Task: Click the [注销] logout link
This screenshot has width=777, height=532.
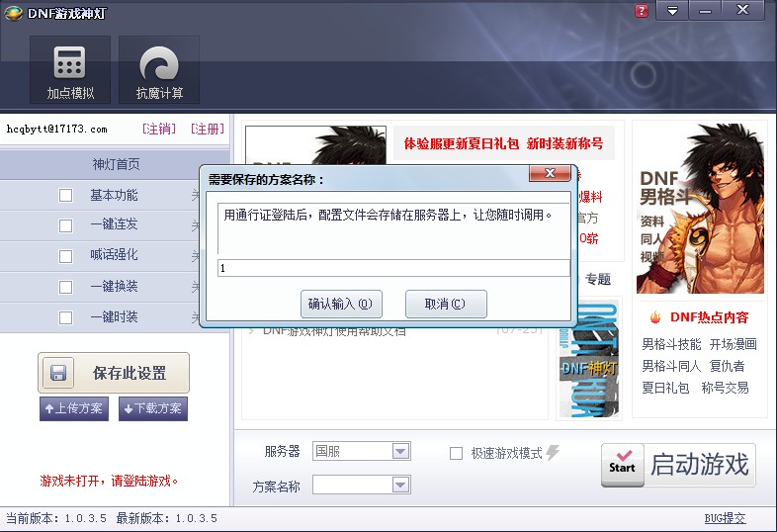Action: click(x=158, y=129)
